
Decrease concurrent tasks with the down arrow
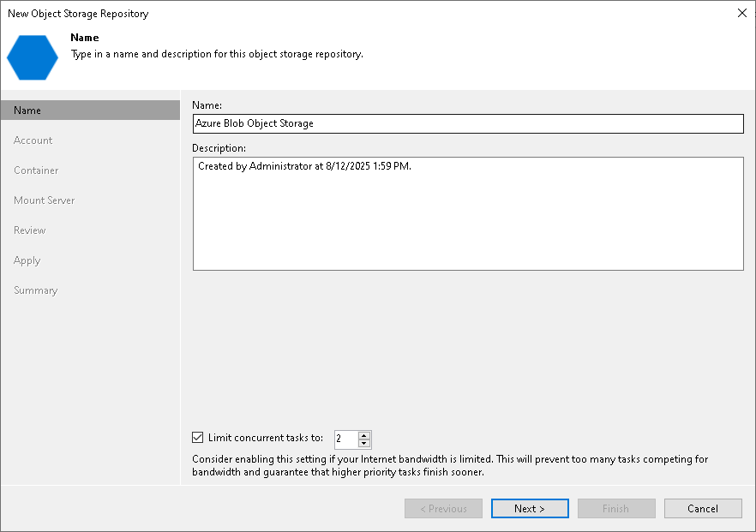click(364, 444)
